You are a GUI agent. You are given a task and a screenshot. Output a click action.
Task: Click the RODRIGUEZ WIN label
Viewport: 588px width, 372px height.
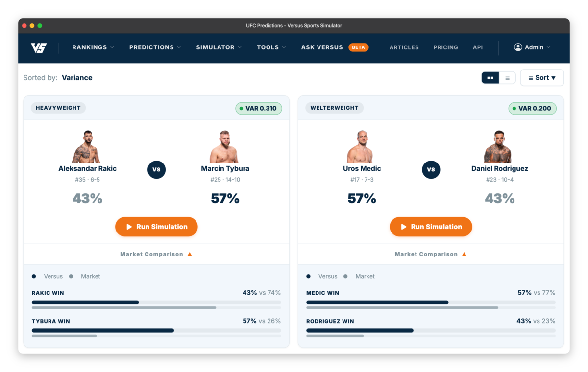(x=330, y=322)
